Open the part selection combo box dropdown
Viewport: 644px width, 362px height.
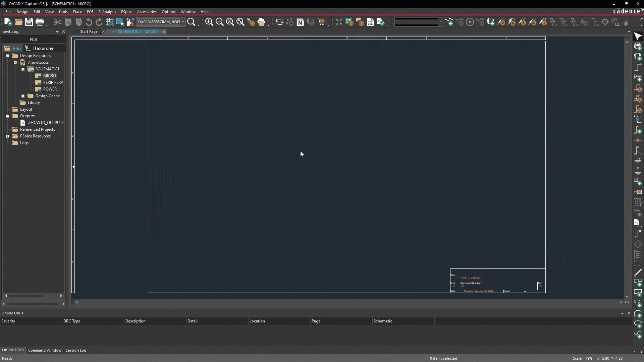pos(183,22)
